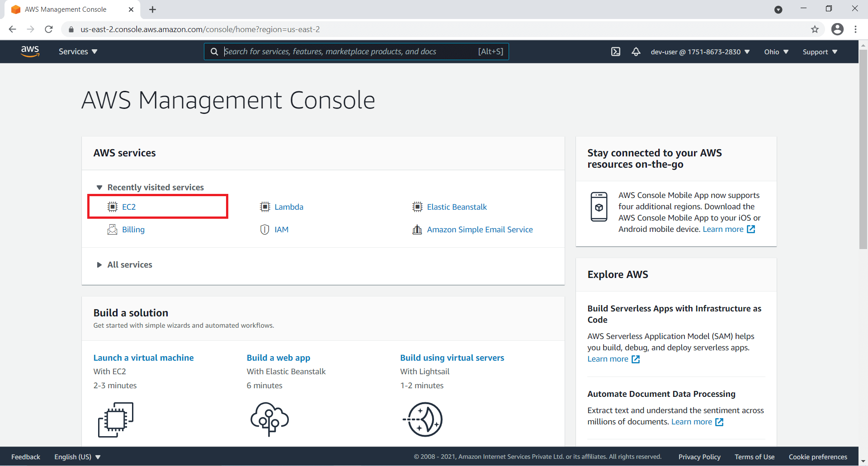
Task: Click the Amazon Simple Email Service icon
Action: pyautogui.click(x=417, y=229)
